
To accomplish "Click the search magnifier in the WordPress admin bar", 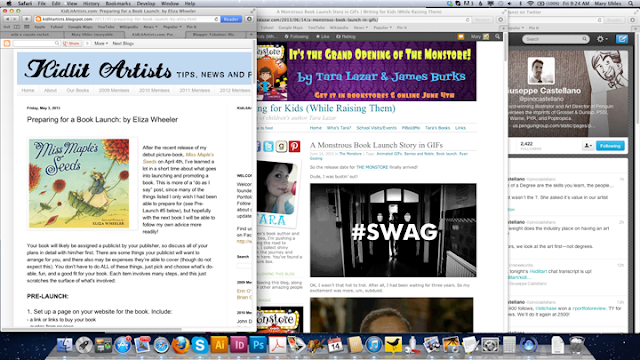I will click(x=498, y=37).
